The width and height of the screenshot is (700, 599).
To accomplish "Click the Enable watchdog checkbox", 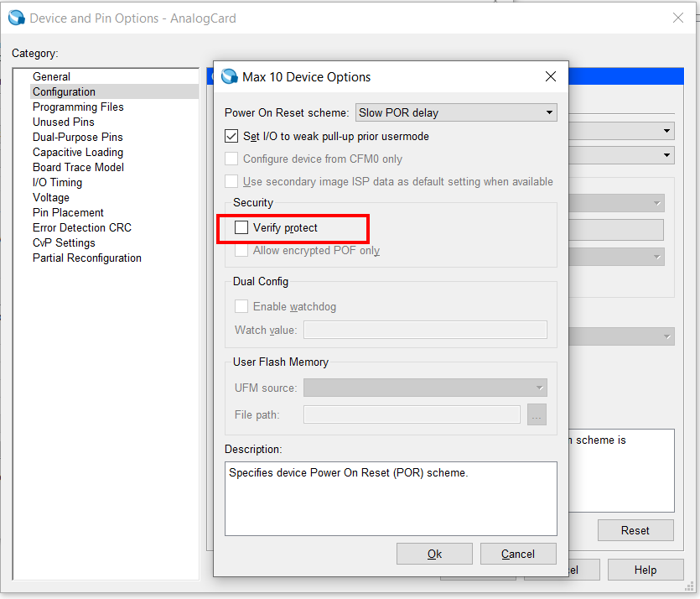I will click(x=241, y=306).
